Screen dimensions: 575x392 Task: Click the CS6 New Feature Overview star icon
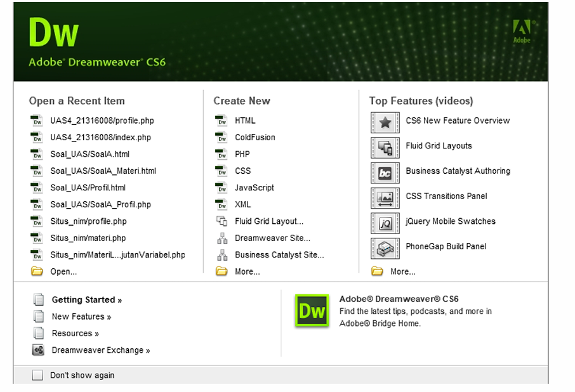(x=385, y=122)
